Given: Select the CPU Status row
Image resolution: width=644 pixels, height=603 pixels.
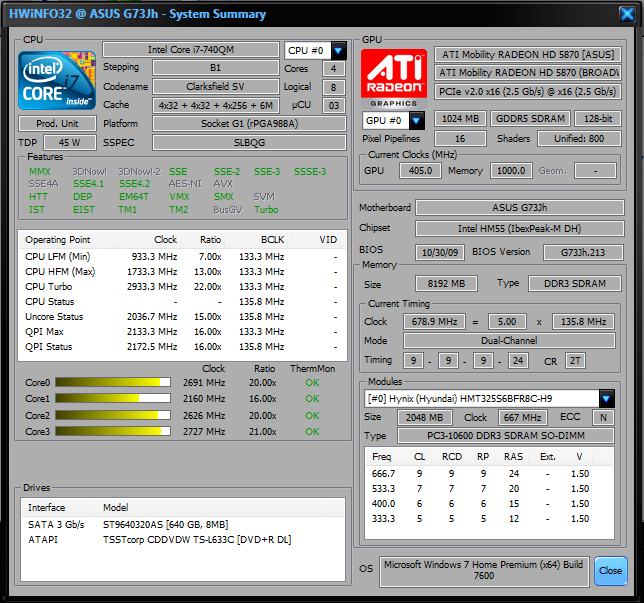Looking at the screenshot, I should tap(182, 302).
